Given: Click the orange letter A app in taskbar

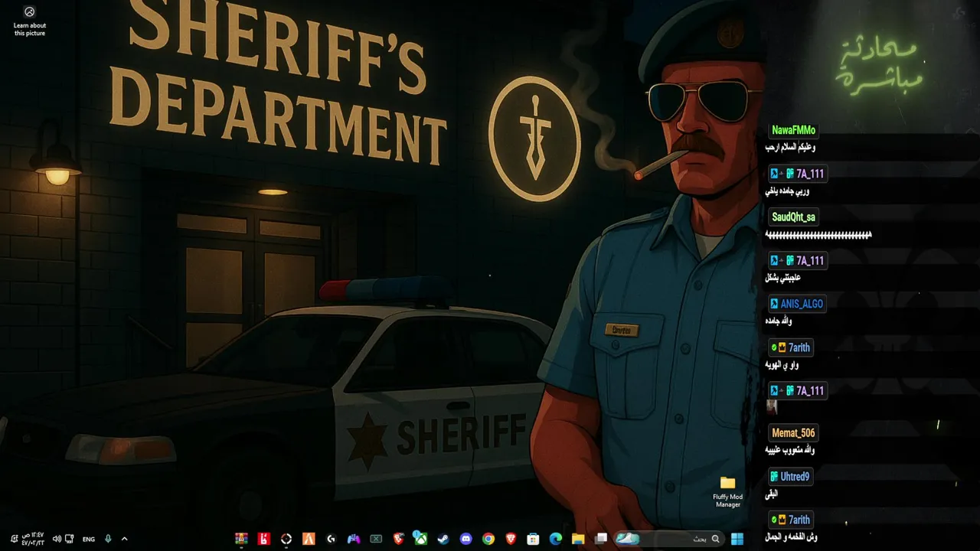Looking at the screenshot, I should point(309,539).
